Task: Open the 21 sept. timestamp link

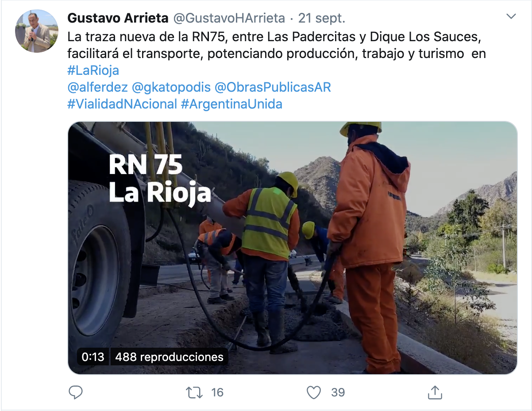Action: (x=321, y=18)
